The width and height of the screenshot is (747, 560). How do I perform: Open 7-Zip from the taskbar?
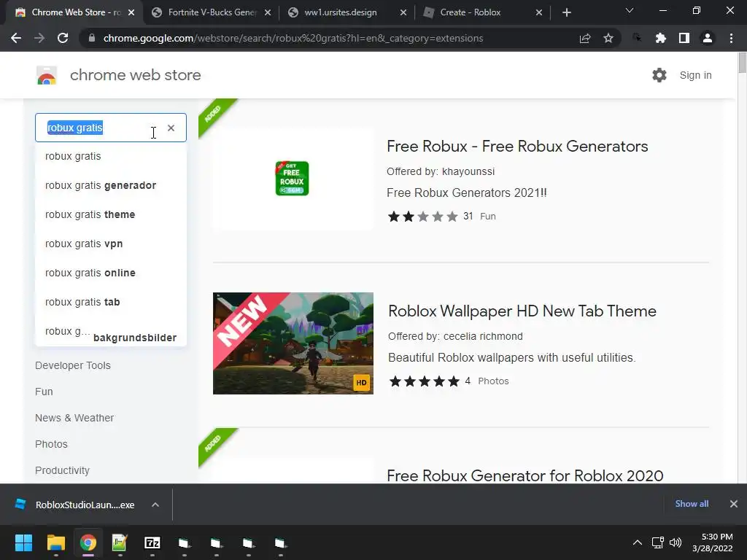(x=152, y=542)
